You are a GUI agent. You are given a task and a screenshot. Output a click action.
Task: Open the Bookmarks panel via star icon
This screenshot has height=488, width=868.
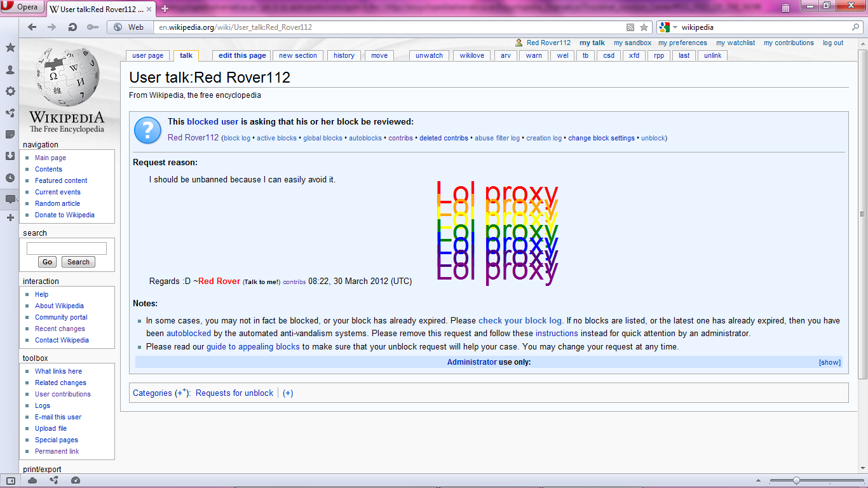10,47
